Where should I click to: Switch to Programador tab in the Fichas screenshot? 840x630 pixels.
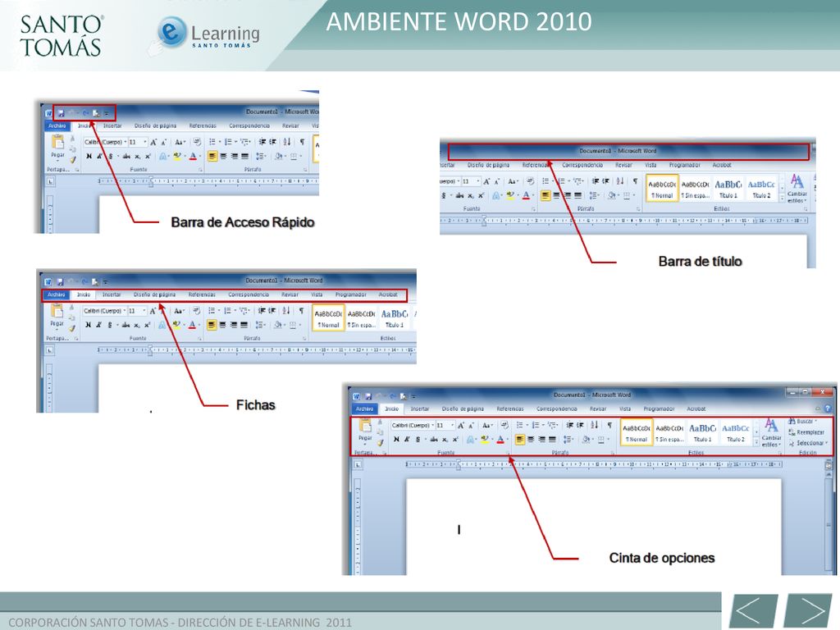click(351, 294)
